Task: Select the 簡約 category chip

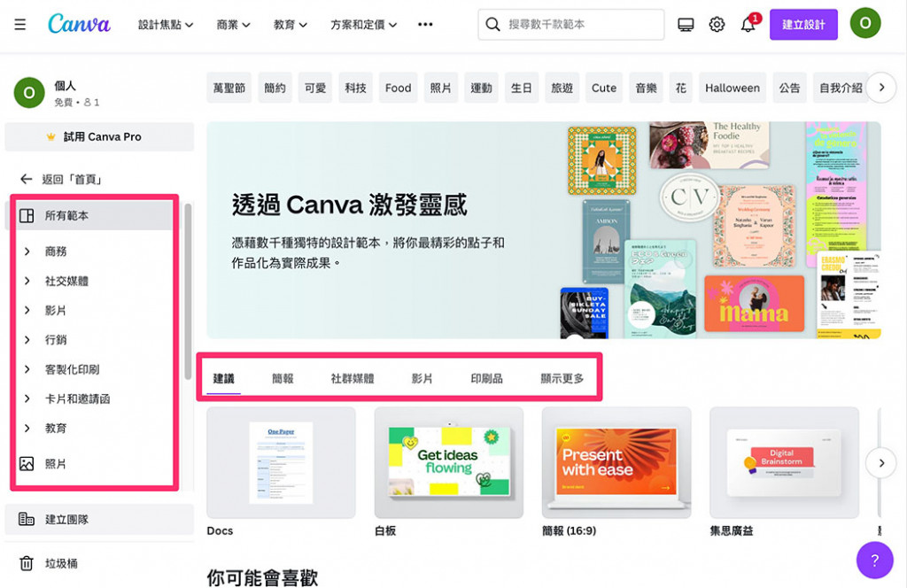Action: pyautogui.click(x=275, y=88)
